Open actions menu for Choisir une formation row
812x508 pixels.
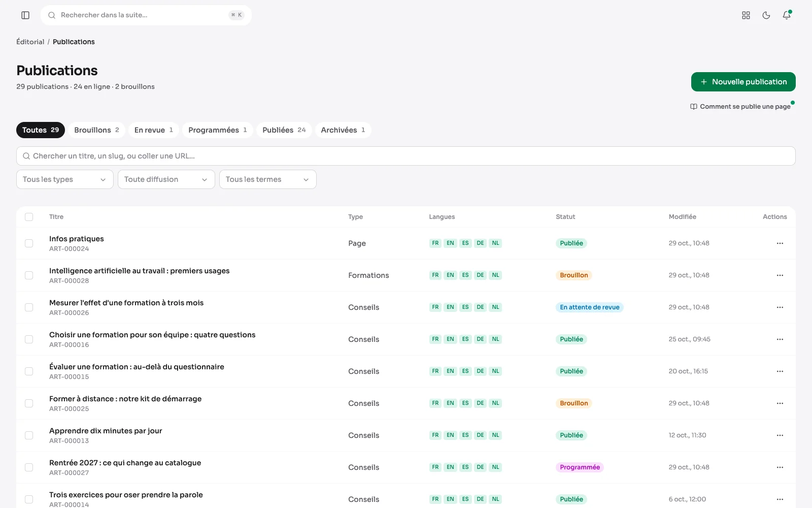coord(780,339)
